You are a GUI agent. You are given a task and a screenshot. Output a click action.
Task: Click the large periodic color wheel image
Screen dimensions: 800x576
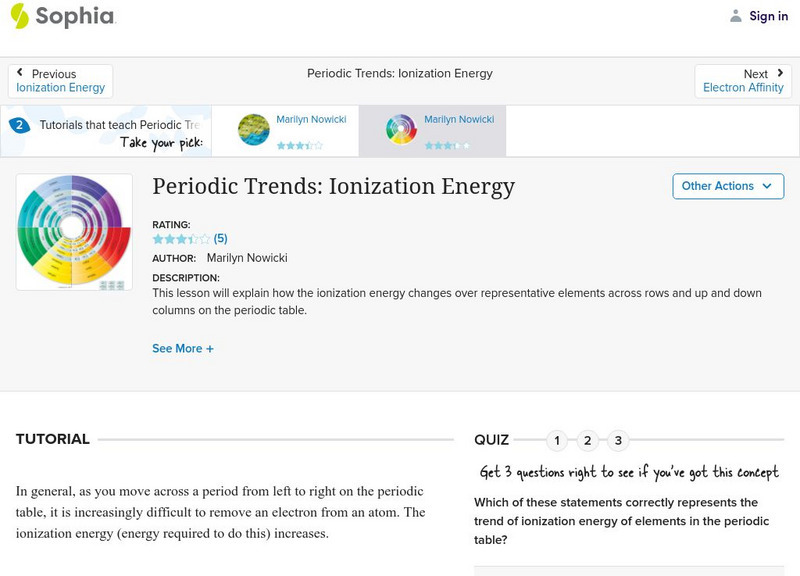click(x=74, y=232)
